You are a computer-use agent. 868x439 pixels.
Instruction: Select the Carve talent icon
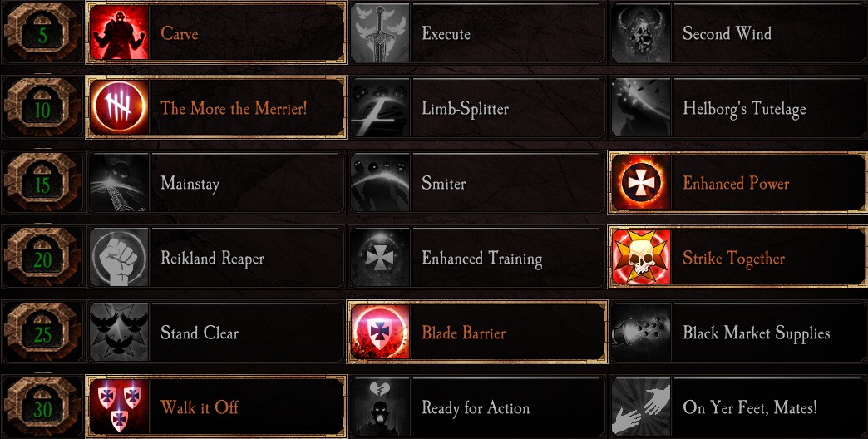118,32
